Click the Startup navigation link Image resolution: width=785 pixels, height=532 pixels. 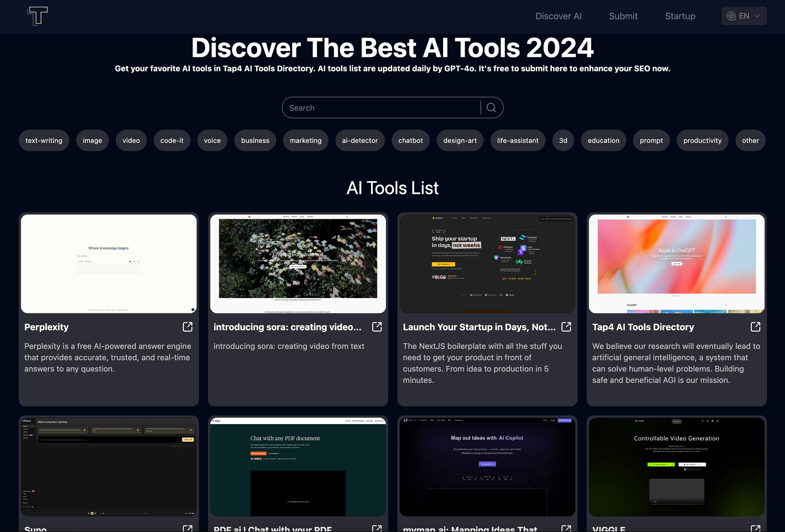coord(680,16)
